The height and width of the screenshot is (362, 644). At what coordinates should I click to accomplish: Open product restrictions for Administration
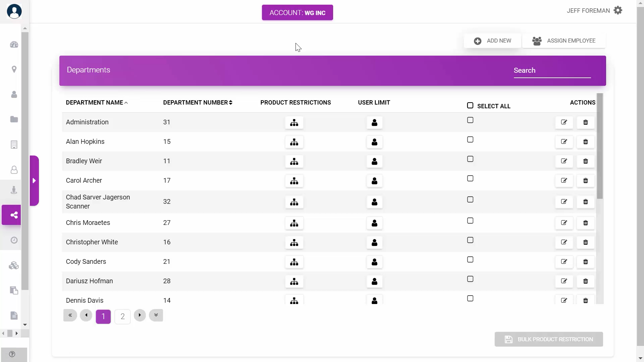[294, 123]
